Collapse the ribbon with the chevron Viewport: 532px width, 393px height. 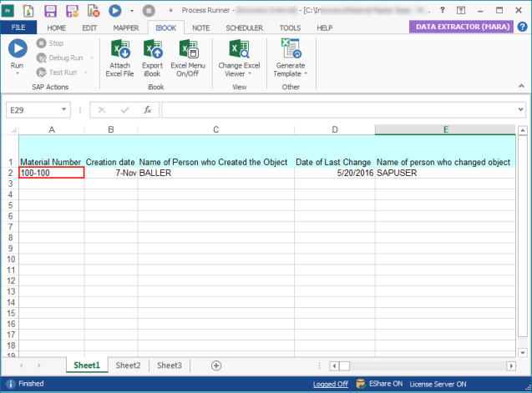click(x=521, y=86)
